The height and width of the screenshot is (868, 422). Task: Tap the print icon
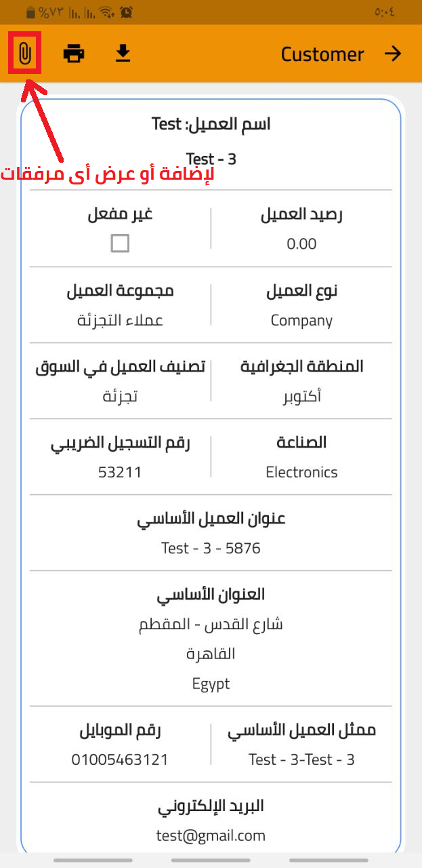(74, 54)
